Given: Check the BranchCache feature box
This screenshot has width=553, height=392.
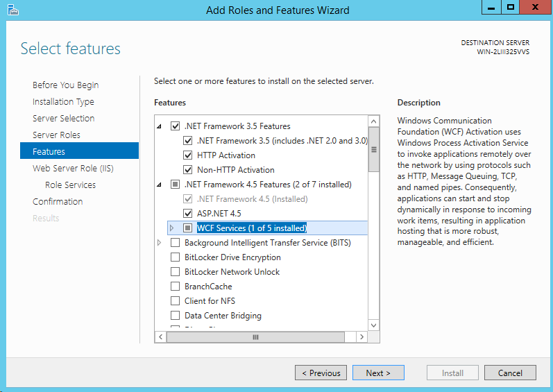Looking at the screenshot, I should point(175,287).
